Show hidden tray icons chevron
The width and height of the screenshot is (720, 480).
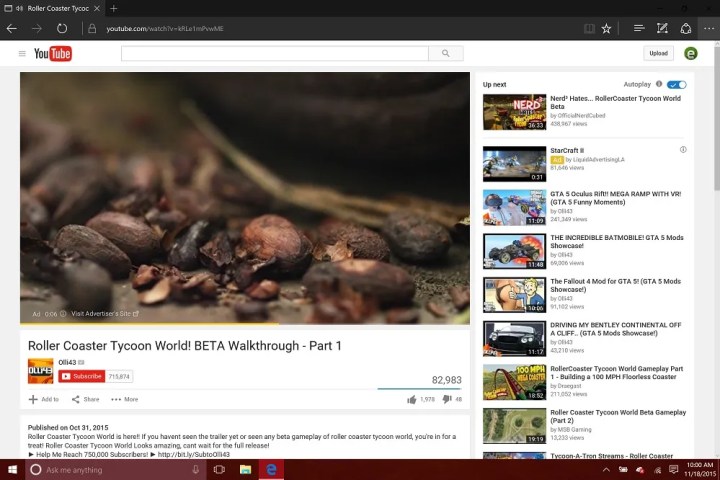pos(606,469)
